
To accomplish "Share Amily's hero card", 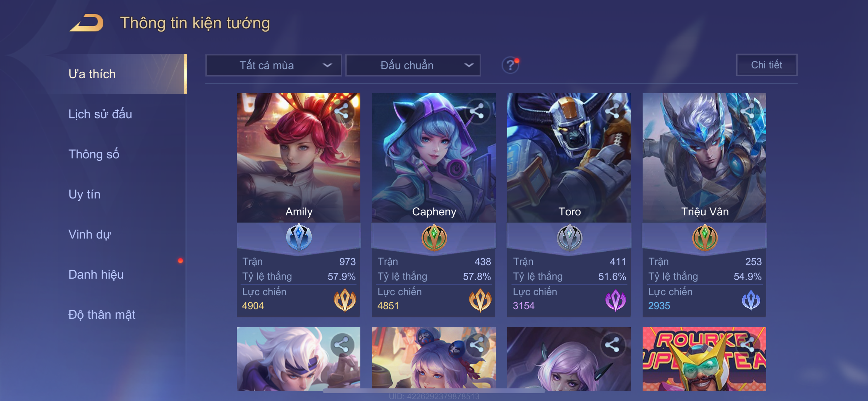I will click(342, 111).
